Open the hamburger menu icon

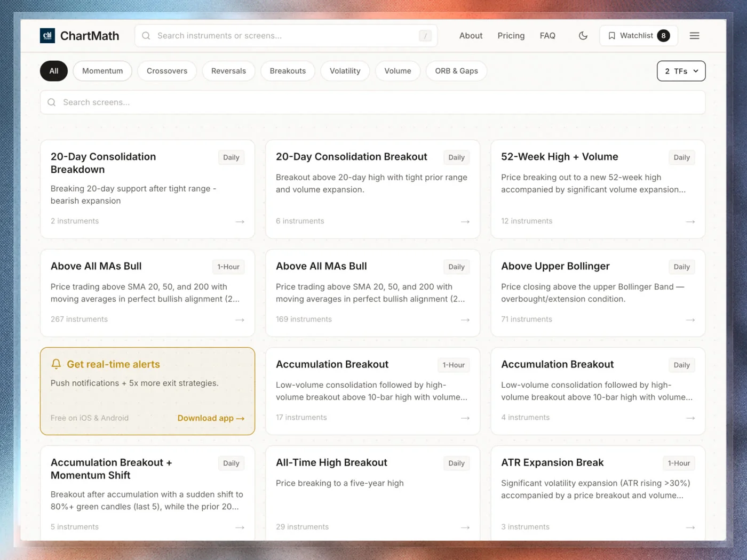click(x=694, y=36)
